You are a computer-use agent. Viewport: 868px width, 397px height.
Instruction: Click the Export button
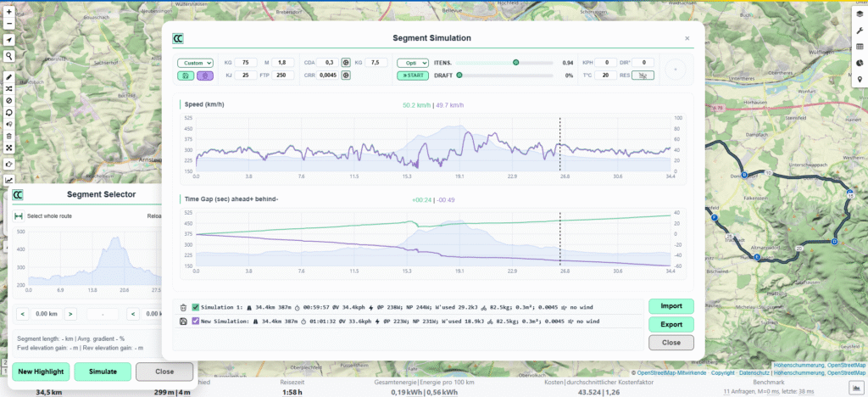(670, 324)
